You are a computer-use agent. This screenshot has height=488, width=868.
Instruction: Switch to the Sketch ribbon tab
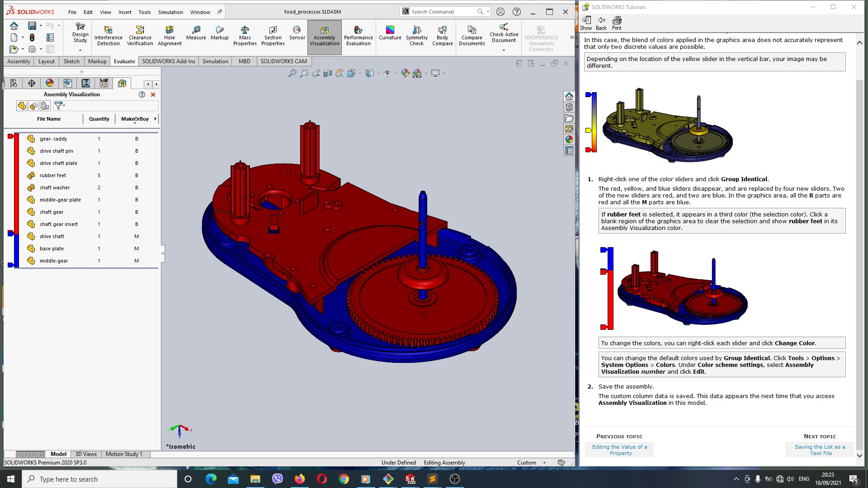pyautogui.click(x=71, y=61)
